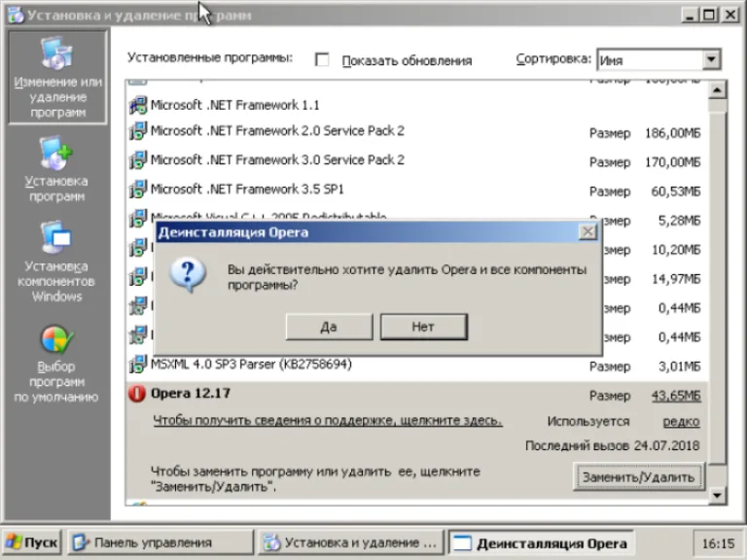Click the red Opera 12.17 icon
This screenshot has height=560, width=747.
(137, 394)
